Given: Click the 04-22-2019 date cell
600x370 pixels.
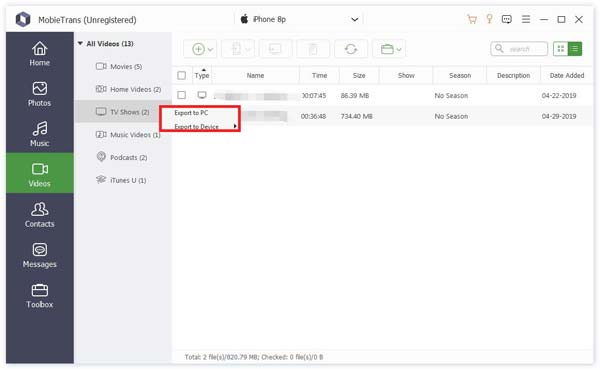Looking at the screenshot, I should [559, 95].
